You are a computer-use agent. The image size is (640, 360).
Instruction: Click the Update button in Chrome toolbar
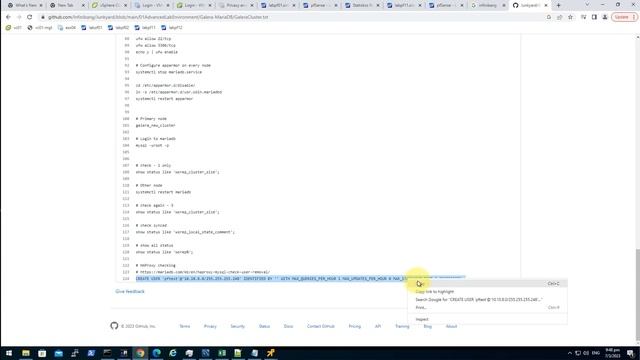coord(624,17)
